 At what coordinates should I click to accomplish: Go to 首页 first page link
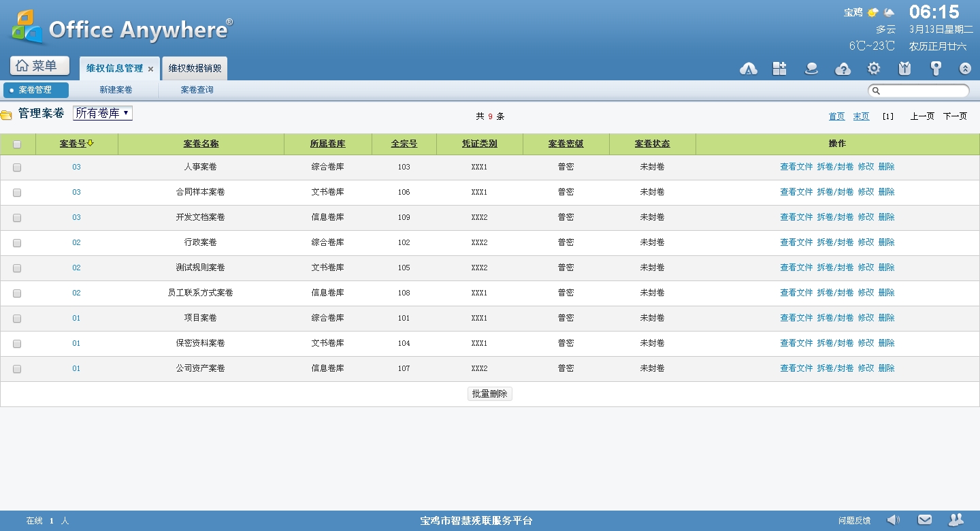[x=836, y=116]
